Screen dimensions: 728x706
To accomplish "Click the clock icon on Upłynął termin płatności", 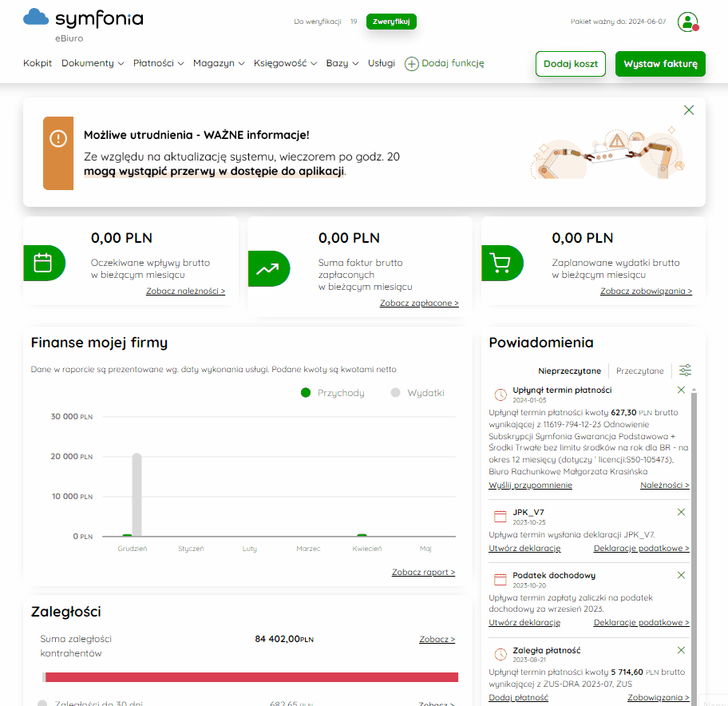I will 500,395.
